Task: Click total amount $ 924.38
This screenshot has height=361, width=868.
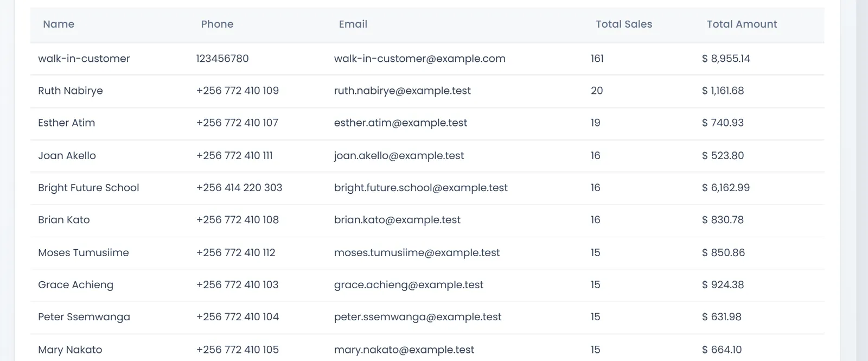Action: pos(723,284)
